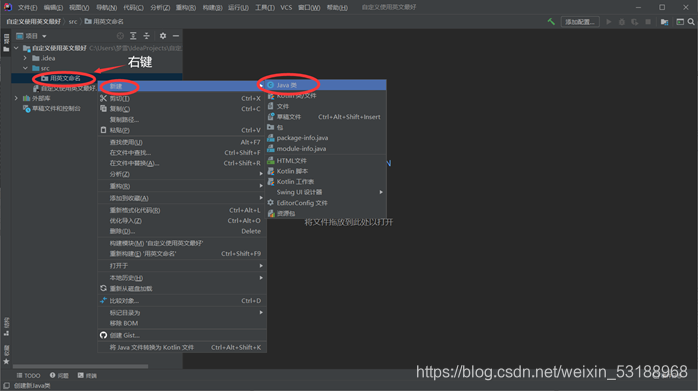Viewport: 698px width, 391px height.
Task: Click the Project panel horizontal scrollbar
Action: click(x=81, y=367)
